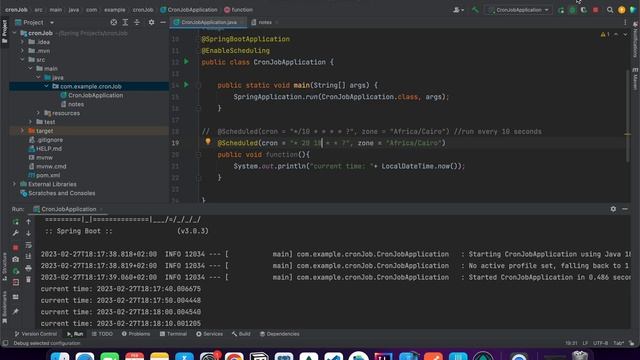
Task: Click Rerun icon in Run panel sidebar
Action: 16,222
